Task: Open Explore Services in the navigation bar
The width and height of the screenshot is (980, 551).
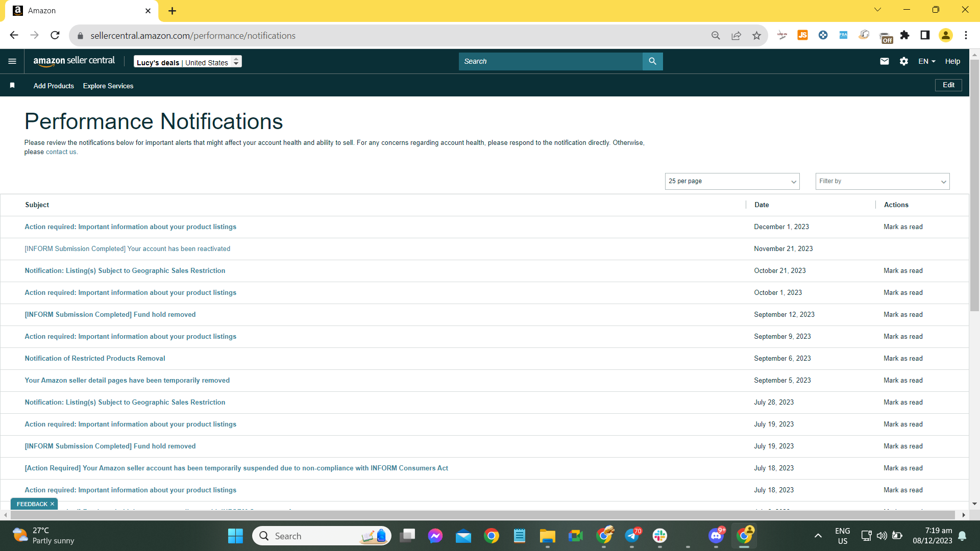Action: click(x=108, y=86)
